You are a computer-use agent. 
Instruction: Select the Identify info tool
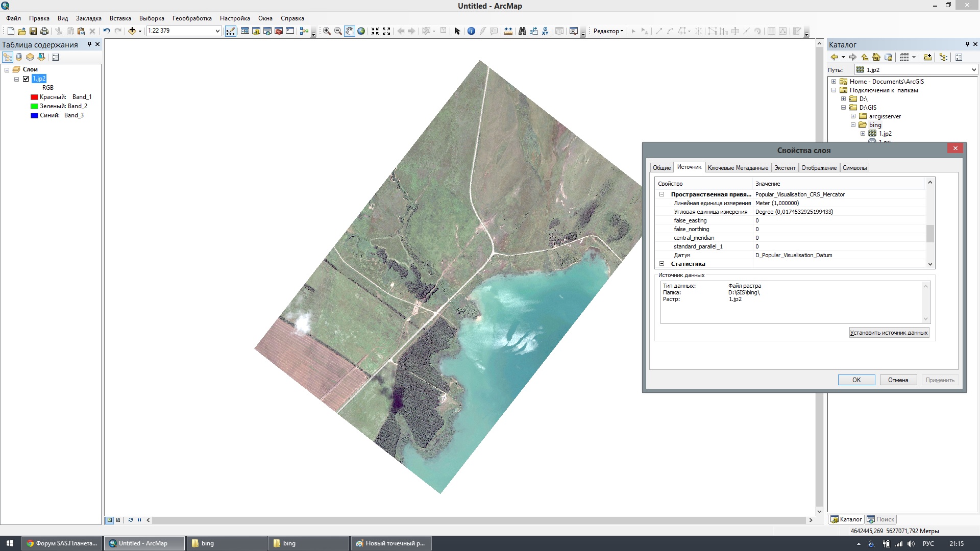pos(471,31)
